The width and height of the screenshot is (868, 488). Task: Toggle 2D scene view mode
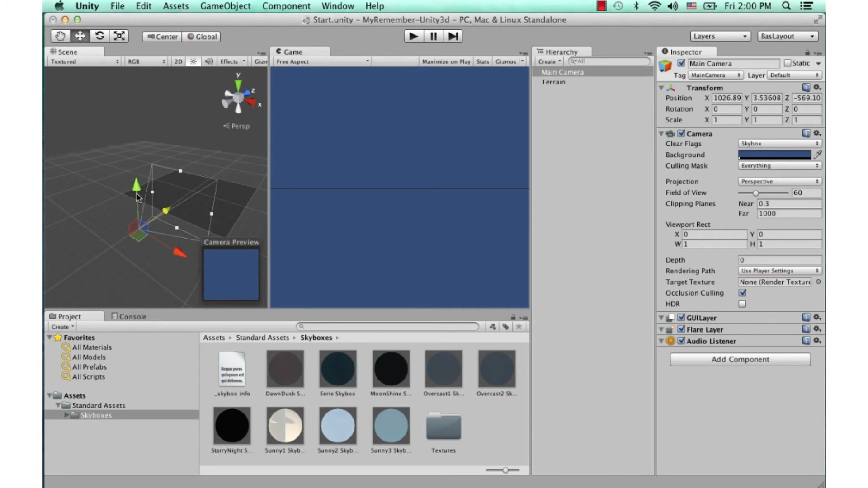coord(178,61)
